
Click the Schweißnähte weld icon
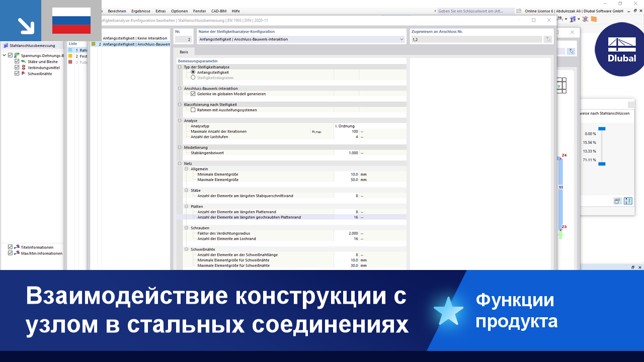click(24, 73)
